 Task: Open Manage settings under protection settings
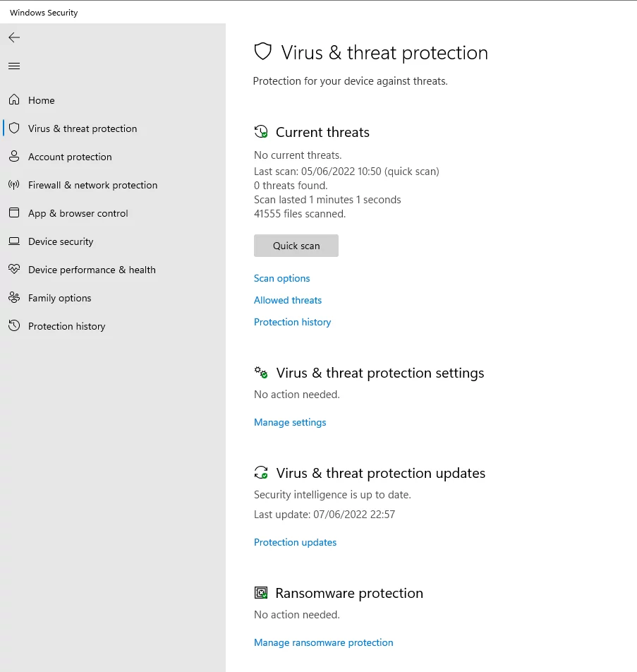pos(289,422)
